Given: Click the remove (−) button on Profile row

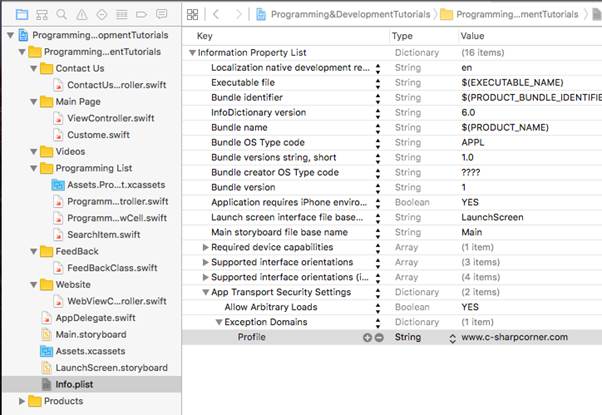Looking at the screenshot, I should 379,338.
